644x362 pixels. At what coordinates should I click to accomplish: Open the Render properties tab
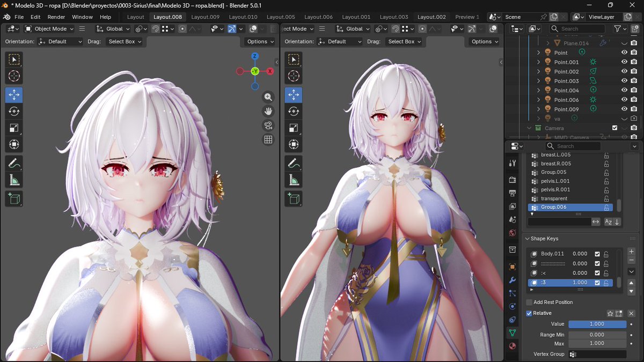[513, 180]
